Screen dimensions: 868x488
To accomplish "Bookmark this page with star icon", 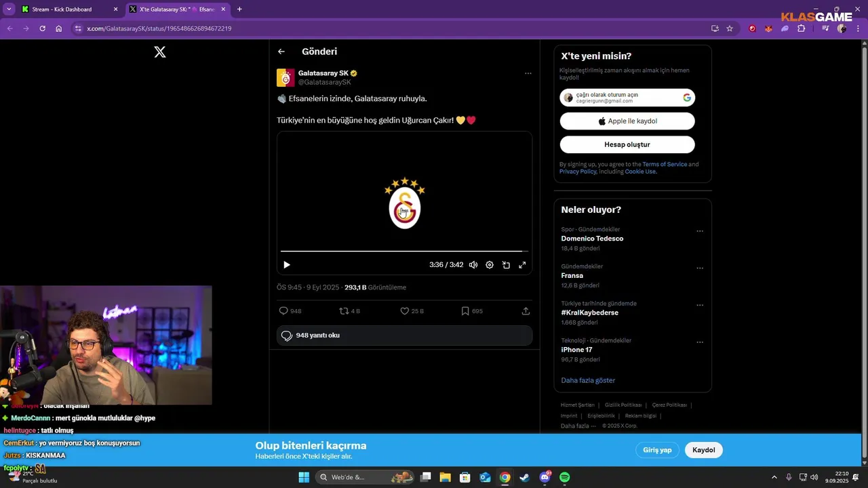I will pyautogui.click(x=730, y=28).
